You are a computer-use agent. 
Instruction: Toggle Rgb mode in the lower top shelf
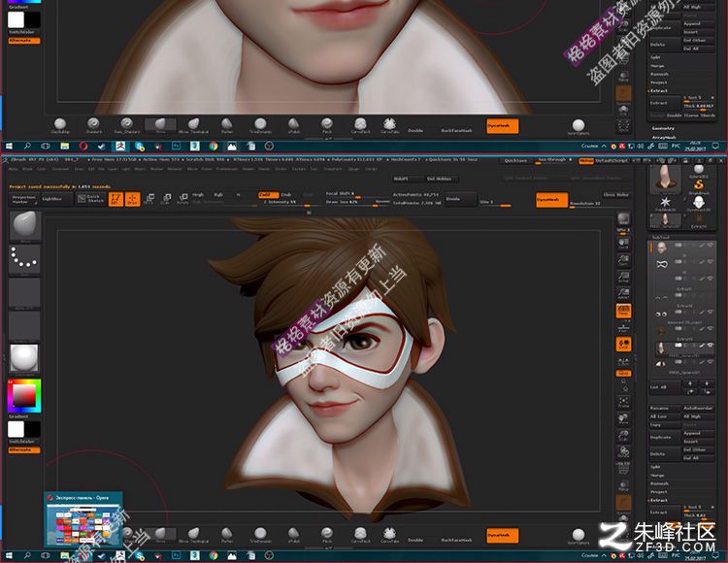[x=218, y=195]
